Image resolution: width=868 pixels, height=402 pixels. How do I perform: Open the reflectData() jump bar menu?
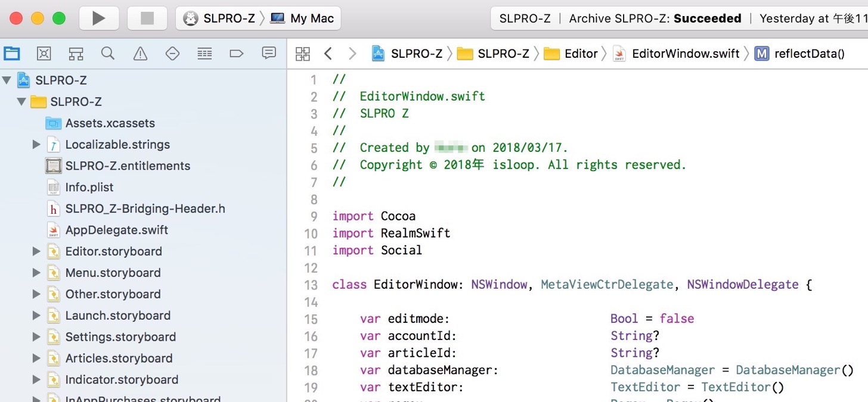(799, 54)
